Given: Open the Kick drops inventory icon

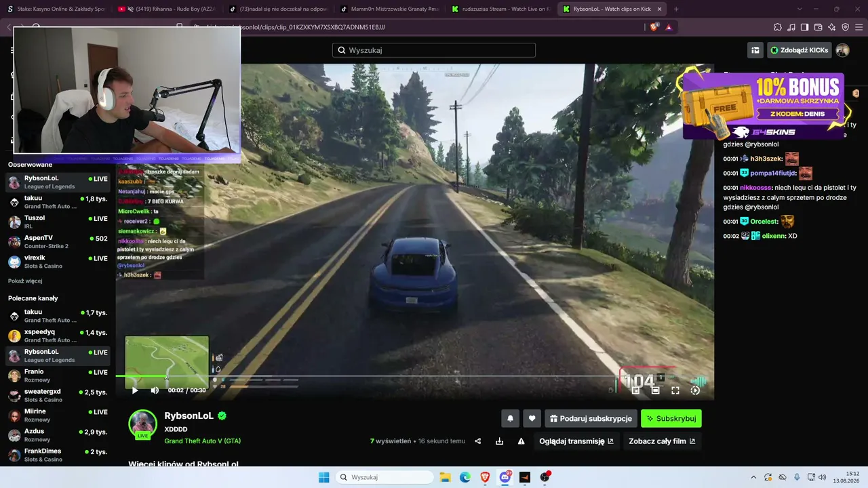Looking at the screenshot, I should (x=755, y=50).
